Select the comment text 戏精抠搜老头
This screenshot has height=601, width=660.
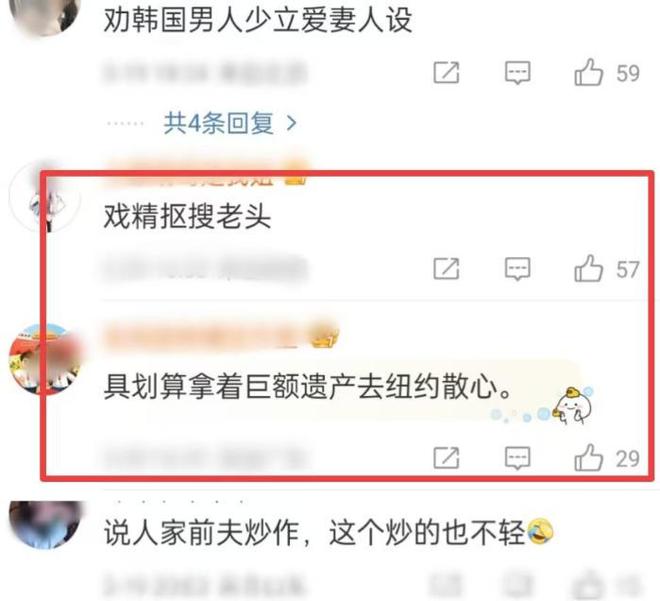187,217
